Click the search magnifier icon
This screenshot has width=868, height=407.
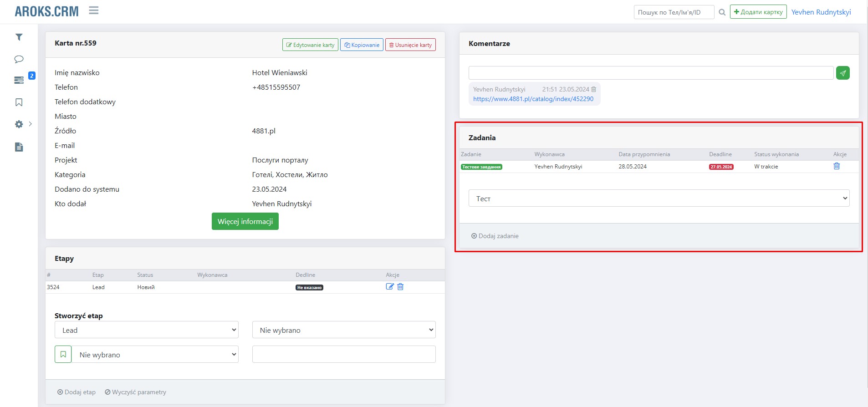click(722, 12)
